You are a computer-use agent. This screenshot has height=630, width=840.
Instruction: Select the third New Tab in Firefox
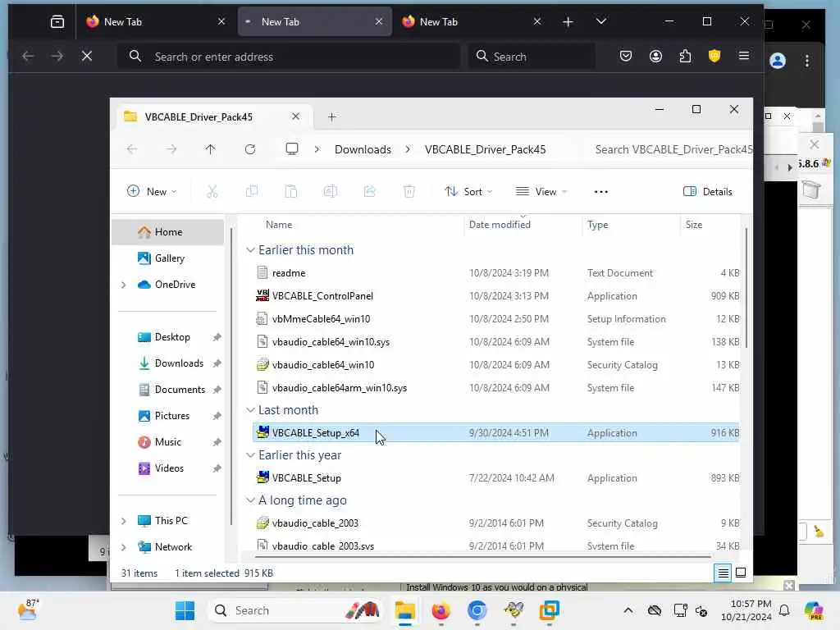(472, 21)
